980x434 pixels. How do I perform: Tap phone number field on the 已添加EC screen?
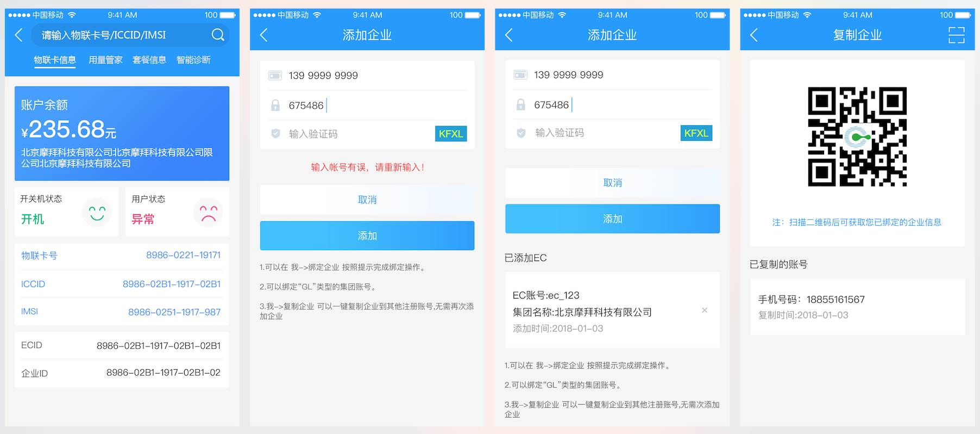(612, 75)
